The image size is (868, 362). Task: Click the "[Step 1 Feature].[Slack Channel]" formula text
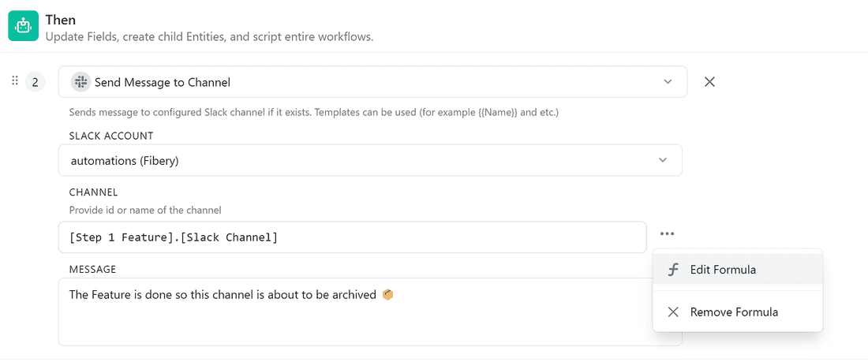[x=174, y=237]
